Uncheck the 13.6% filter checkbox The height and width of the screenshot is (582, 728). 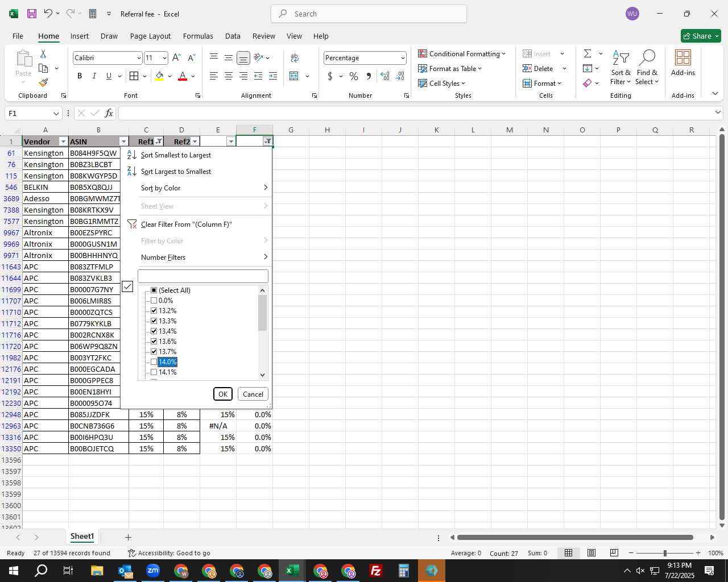[154, 342]
